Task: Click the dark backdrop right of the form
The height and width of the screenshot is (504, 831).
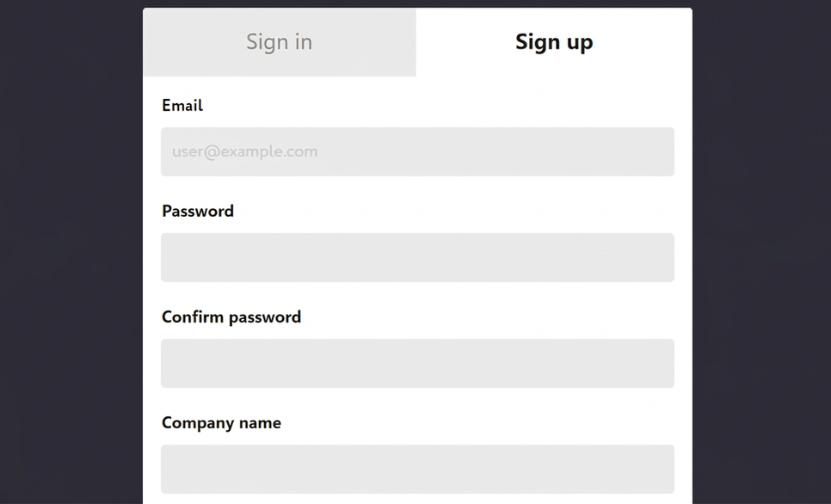Action: (761, 252)
